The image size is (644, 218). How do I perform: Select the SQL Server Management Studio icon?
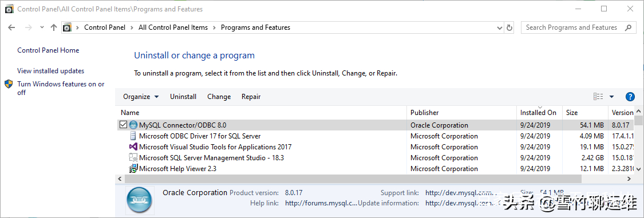point(133,158)
